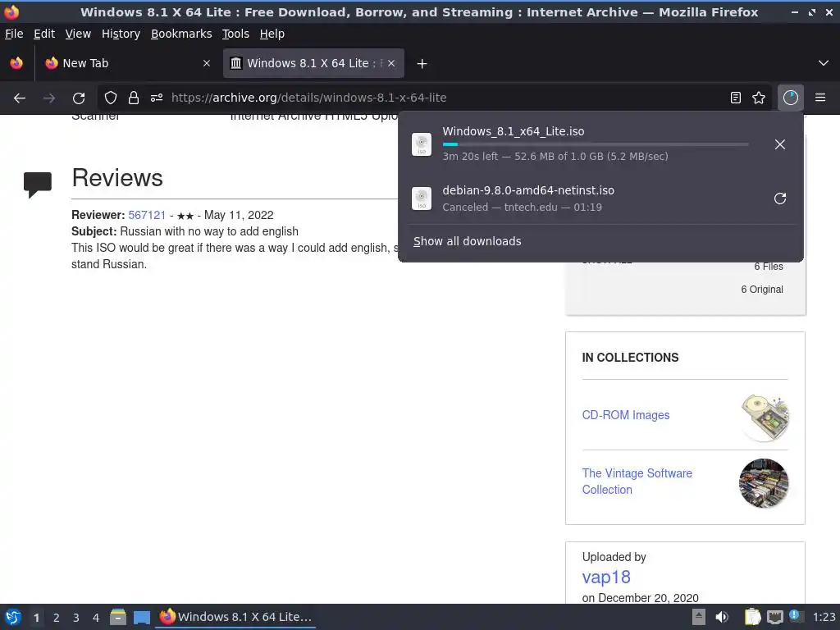Open Firefox hamburger application menu
The width and height of the screenshot is (840, 630).
(x=820, y=98)
